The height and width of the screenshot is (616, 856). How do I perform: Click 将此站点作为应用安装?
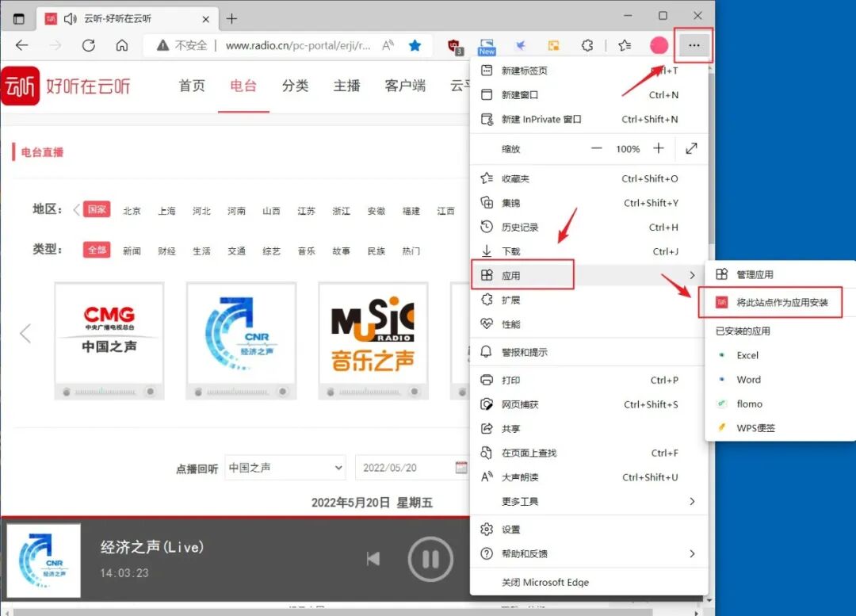pos(781,303)
